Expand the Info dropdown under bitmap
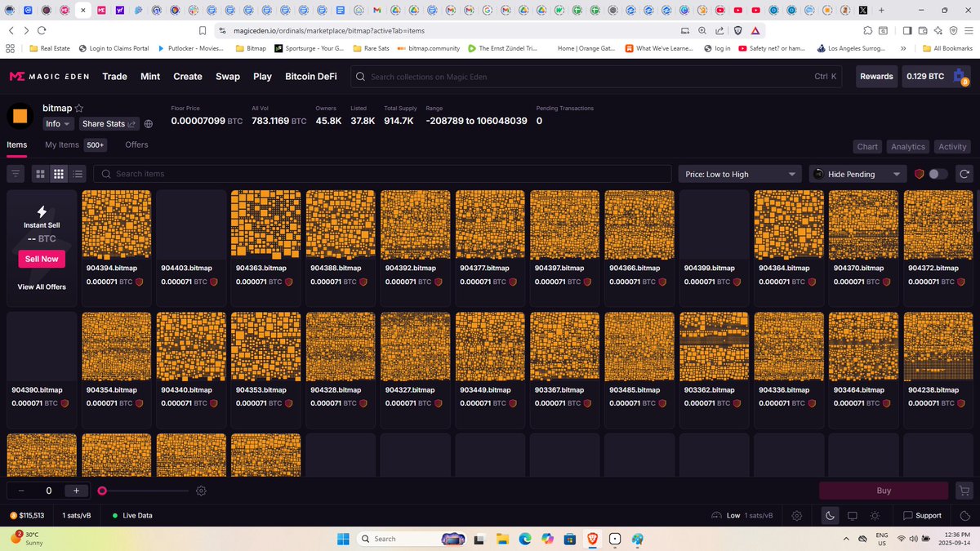980x551 pixels. pyautogui.click(x=58, y=124)
